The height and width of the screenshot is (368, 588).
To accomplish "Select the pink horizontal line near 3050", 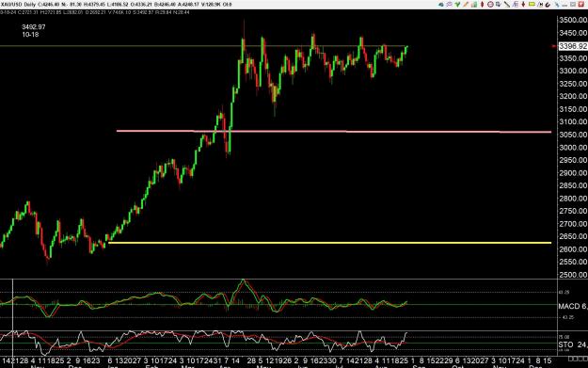I will 334,132.
